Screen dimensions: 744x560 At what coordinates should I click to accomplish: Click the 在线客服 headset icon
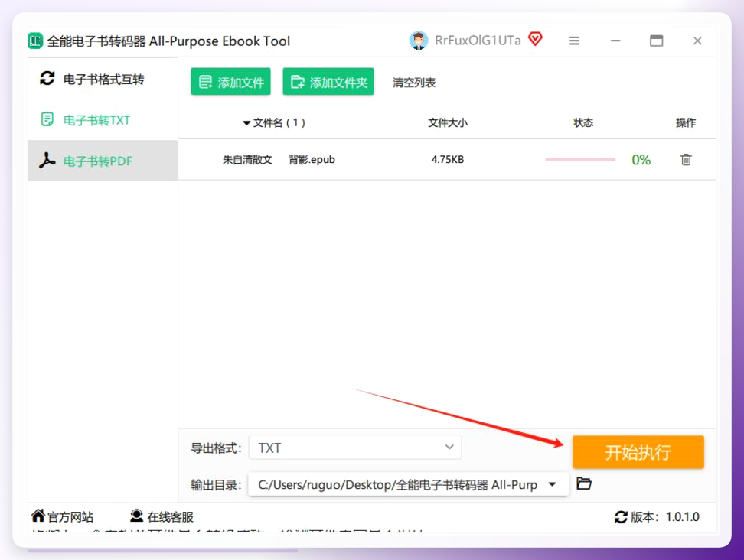[x=137, y=516]
